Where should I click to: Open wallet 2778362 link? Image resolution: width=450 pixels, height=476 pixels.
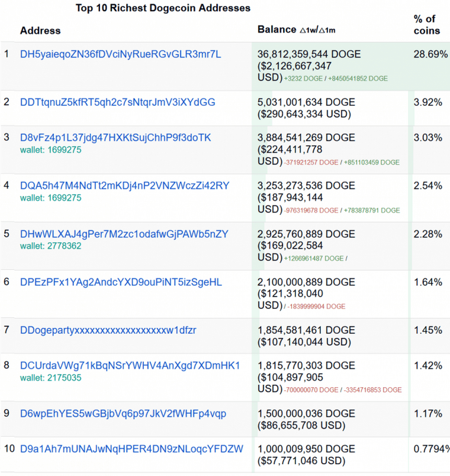(x=51, y=246)
